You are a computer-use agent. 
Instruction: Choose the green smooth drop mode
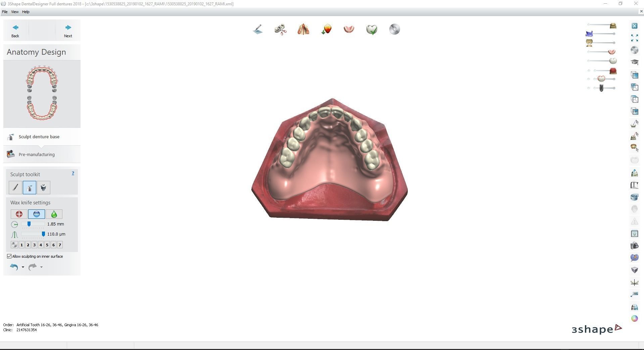point(54,214)
